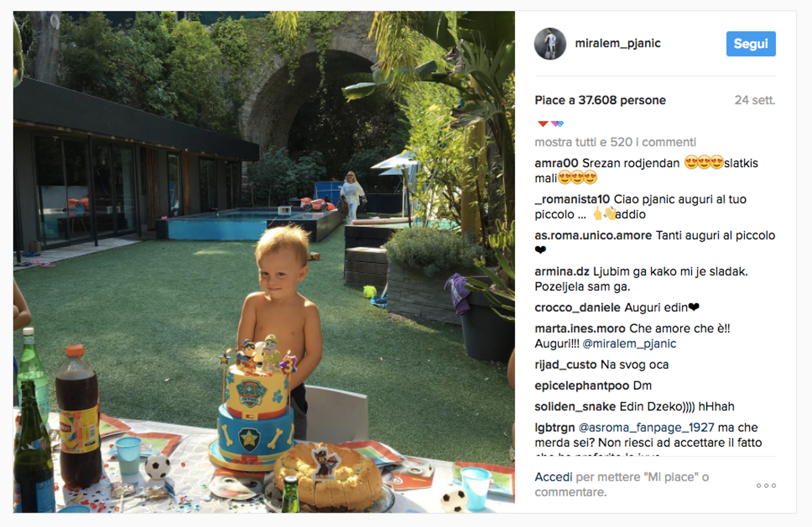Click the red heart emoji in the caption
This screenshot has width=812, height=527.
pyautogui.click(x=543, y=124)
